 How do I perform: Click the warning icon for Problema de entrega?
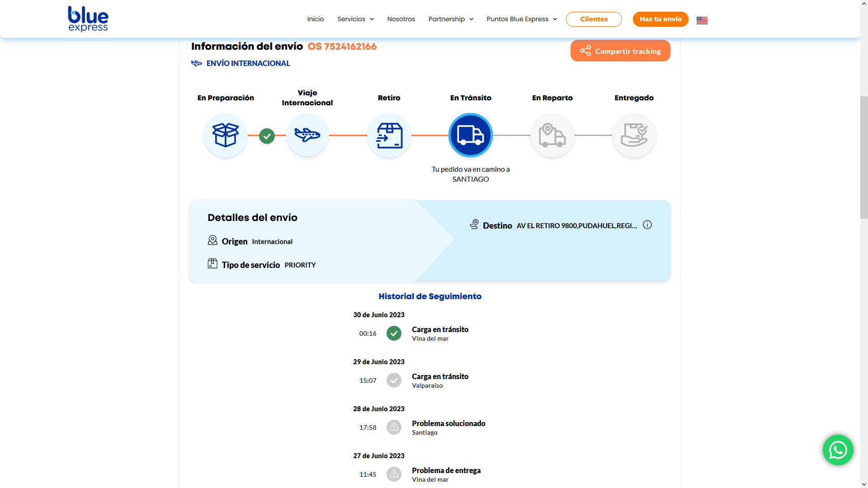[394, 474]
